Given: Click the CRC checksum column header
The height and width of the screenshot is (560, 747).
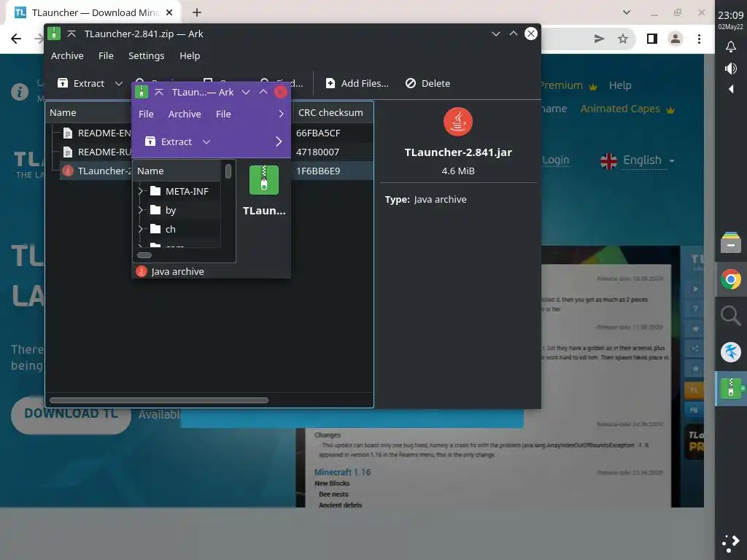Looking at the screenshot, I should pos(330,113).
